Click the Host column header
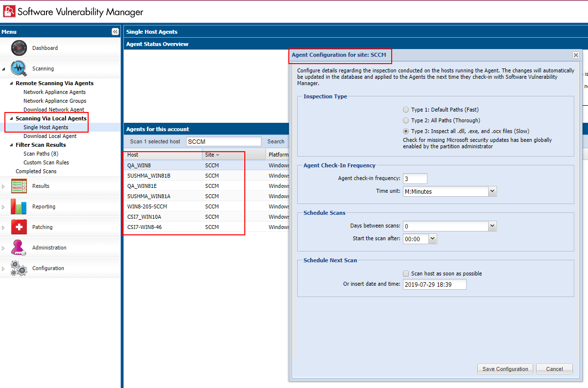588x388 pixels. point(163,155)
